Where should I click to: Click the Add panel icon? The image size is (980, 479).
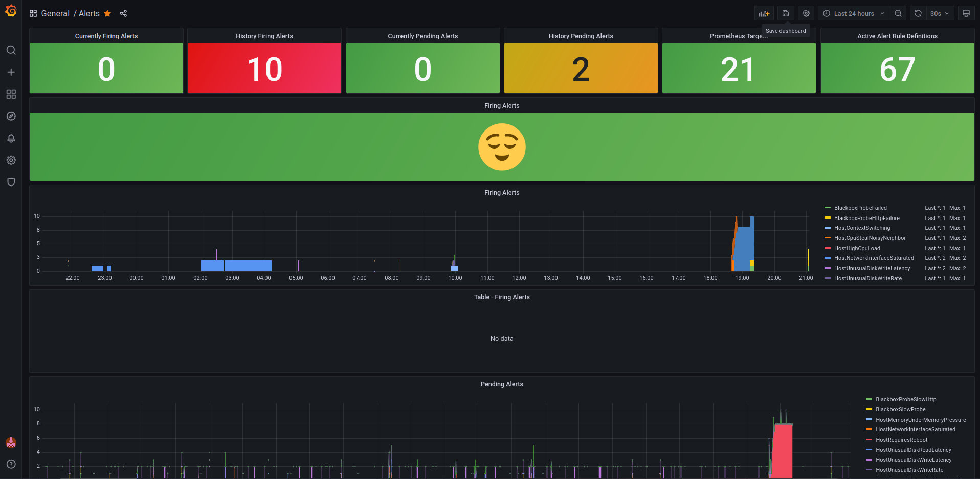(x=764, y=14)
